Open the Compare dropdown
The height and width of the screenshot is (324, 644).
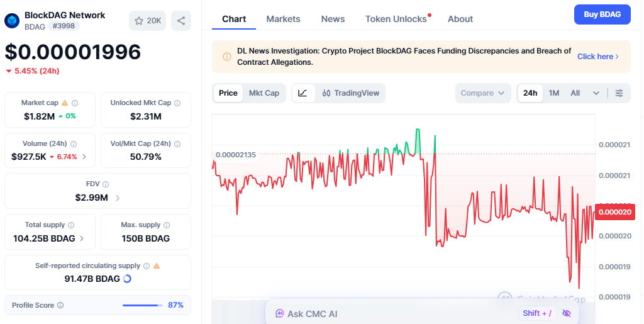coord(483,93)
